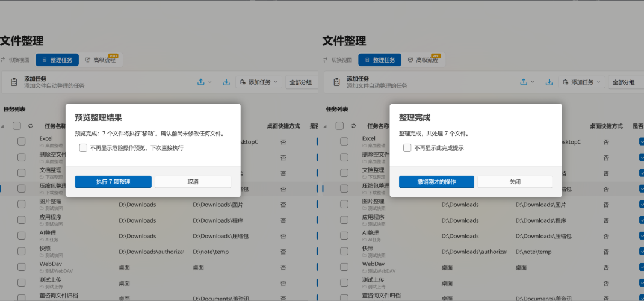Check 文档整理 row checkbox in 整理完成 window

click(x=344, y=173)
